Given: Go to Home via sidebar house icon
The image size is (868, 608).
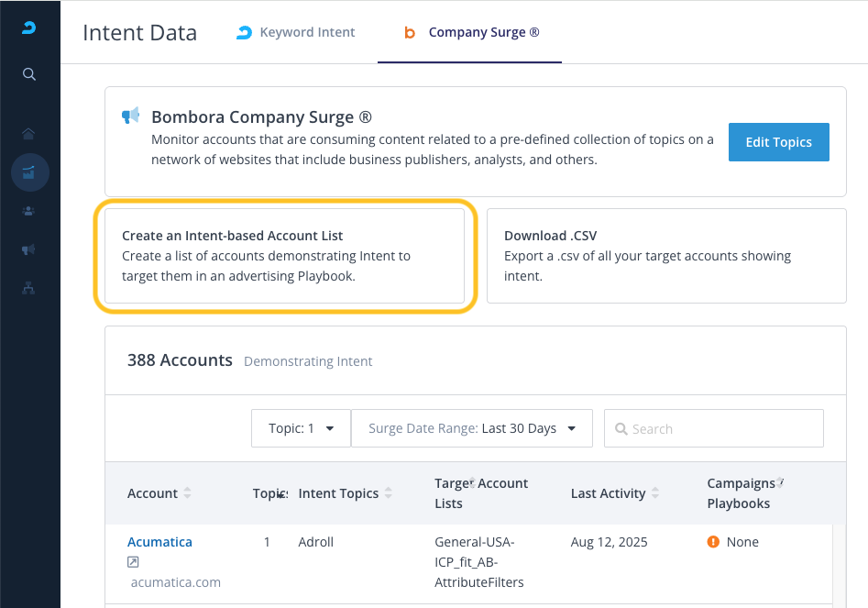Looking at the screenshot, I should tap(29, 134).
